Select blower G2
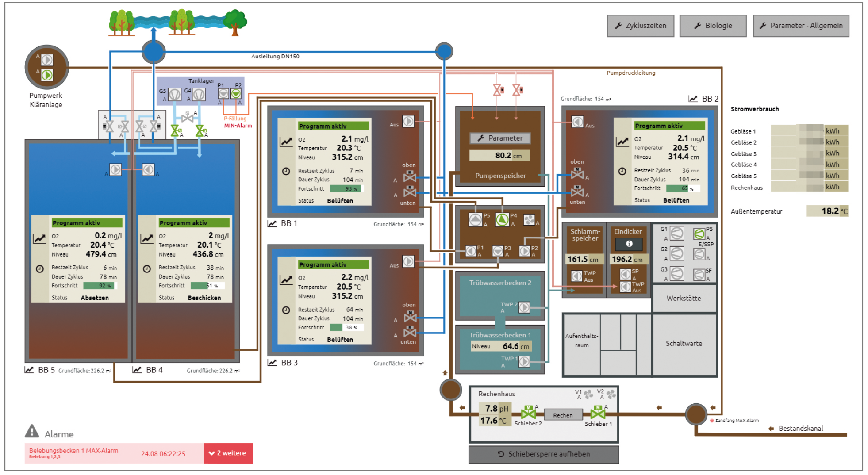Viewport: 868px width, 475px height. coord(677,253)
